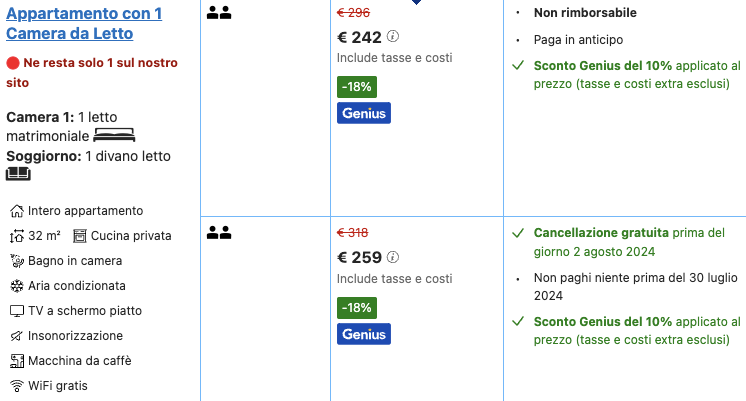Click the house icon for Intero appartamento

pyautogui.click(x=16, y=211)
